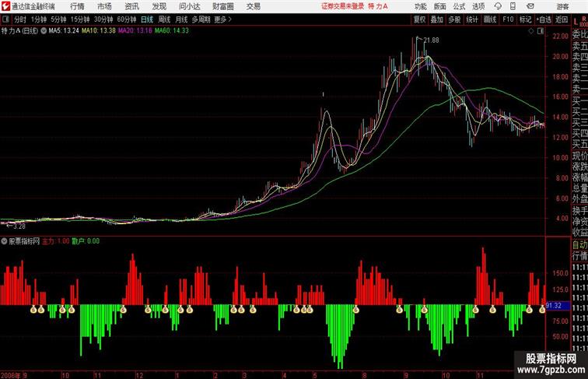Click the 返回 back button
Viewport: 588px width, 379px height.
562,19
